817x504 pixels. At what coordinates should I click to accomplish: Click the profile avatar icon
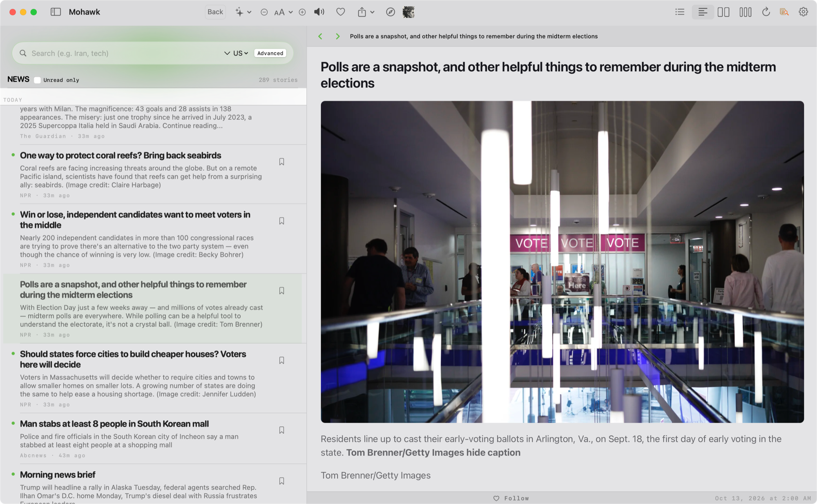(408, 12)
